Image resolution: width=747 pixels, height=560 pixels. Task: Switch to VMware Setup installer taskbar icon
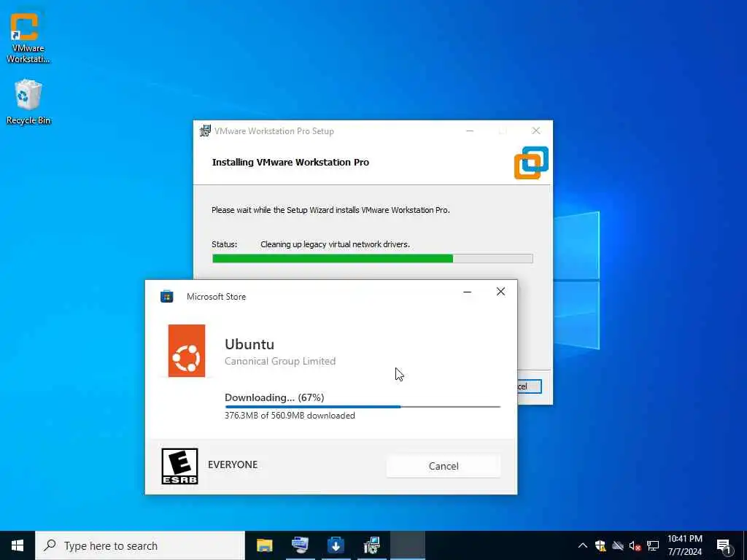[x=371, y=545]
